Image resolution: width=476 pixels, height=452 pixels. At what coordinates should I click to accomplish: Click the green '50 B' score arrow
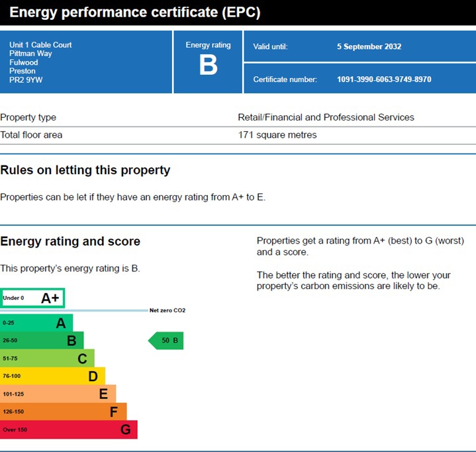166,341
